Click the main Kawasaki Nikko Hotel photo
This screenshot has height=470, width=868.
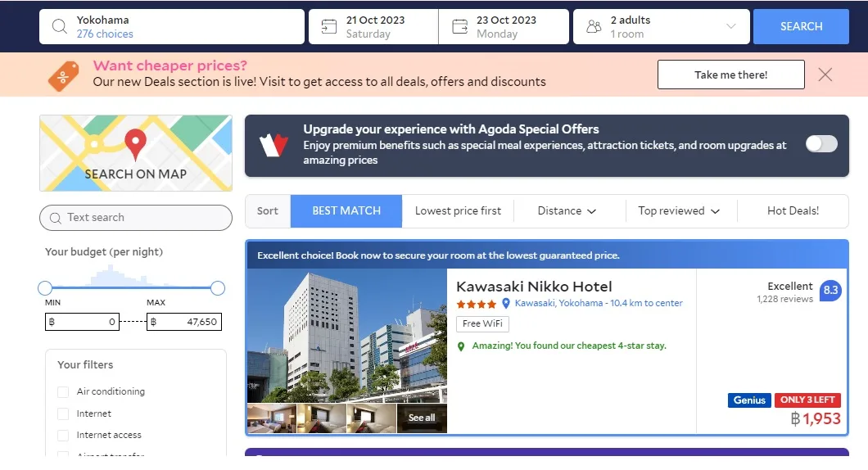coord(347,336)
